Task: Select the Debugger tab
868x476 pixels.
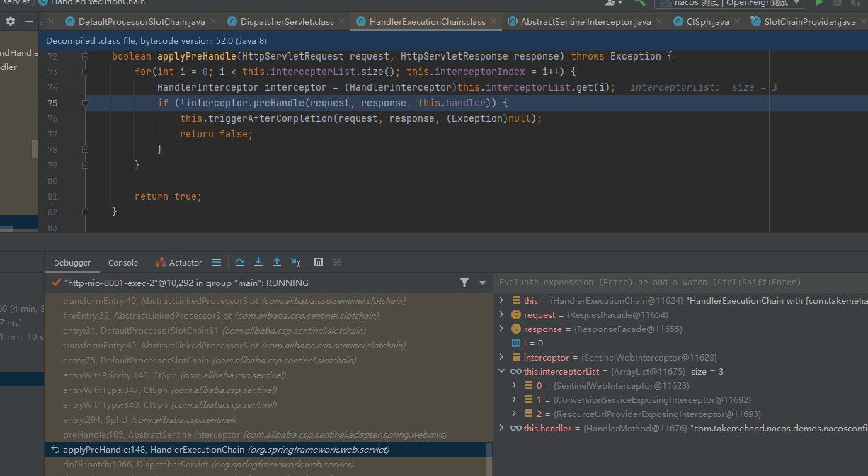Action: tap(72, 263)
